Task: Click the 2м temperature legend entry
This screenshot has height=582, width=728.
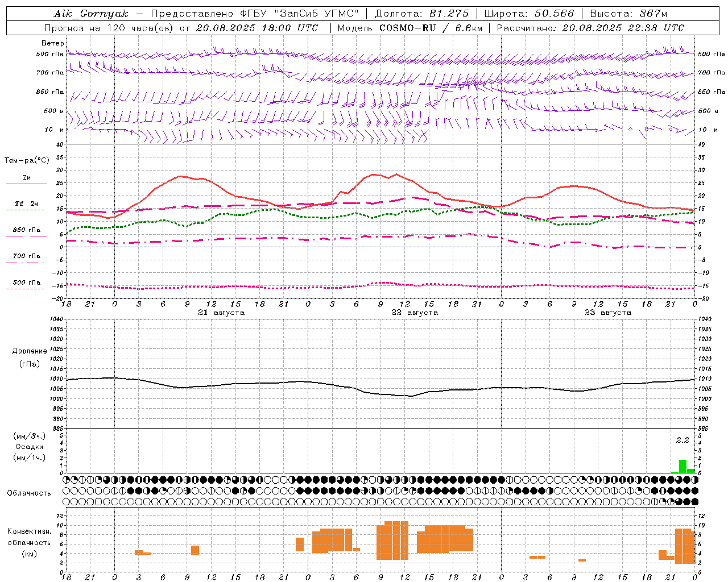Action: pos(27,178)
